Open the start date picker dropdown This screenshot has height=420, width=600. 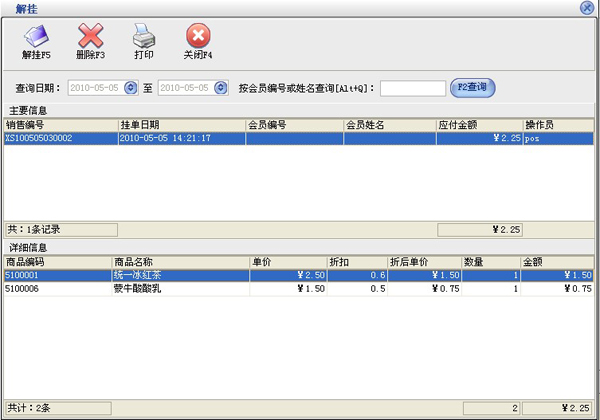[x=131, y=88]
